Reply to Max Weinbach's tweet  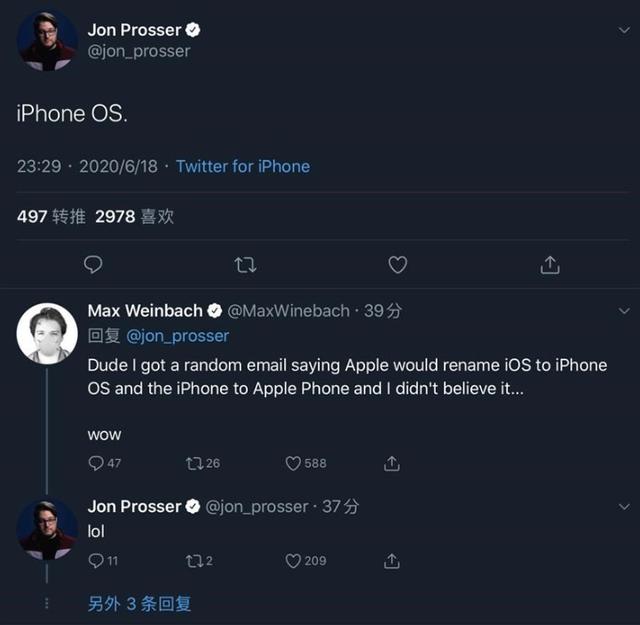(97, 463)
